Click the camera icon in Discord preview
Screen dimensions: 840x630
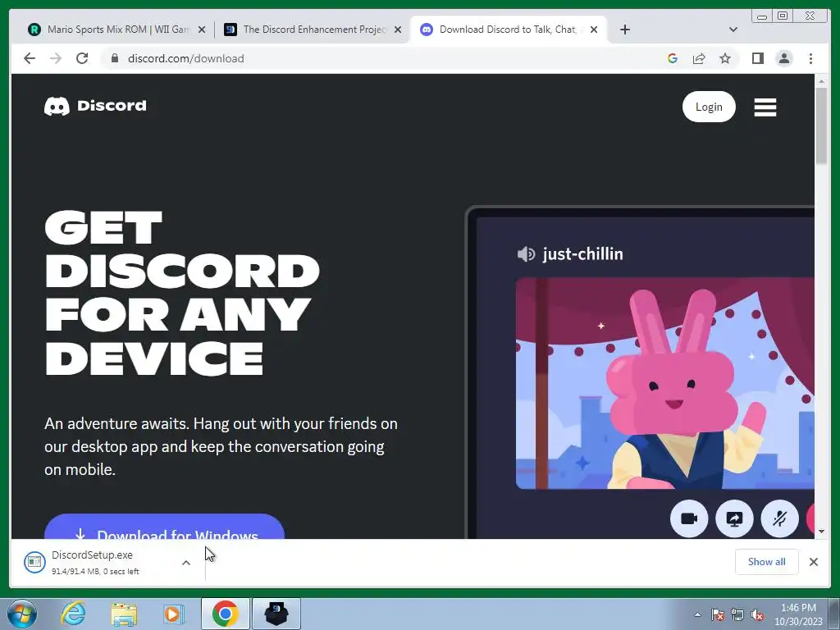(689, 518)
